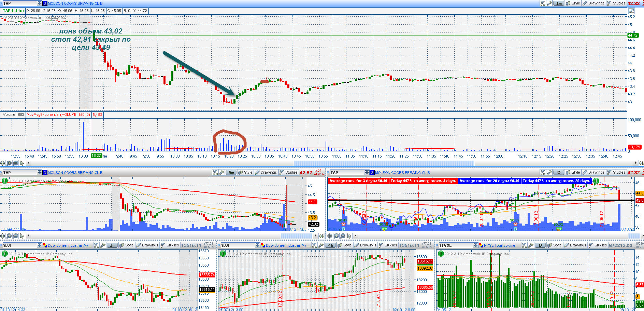Viewport: 644px width, 311px height.
Task: Expand symbol dropdown in $DJI 4h chart
Action: click(258, 245)
